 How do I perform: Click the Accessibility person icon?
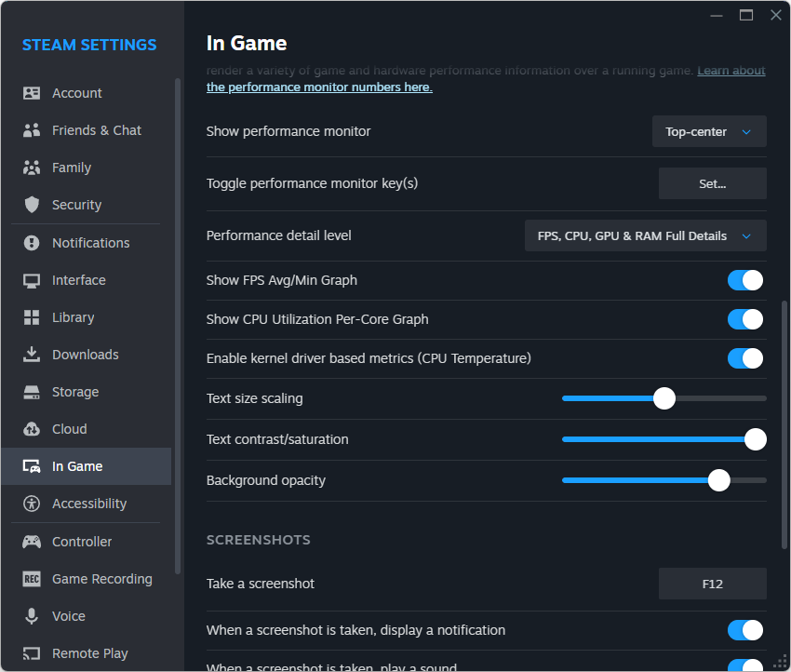click(x=32, y=504)
